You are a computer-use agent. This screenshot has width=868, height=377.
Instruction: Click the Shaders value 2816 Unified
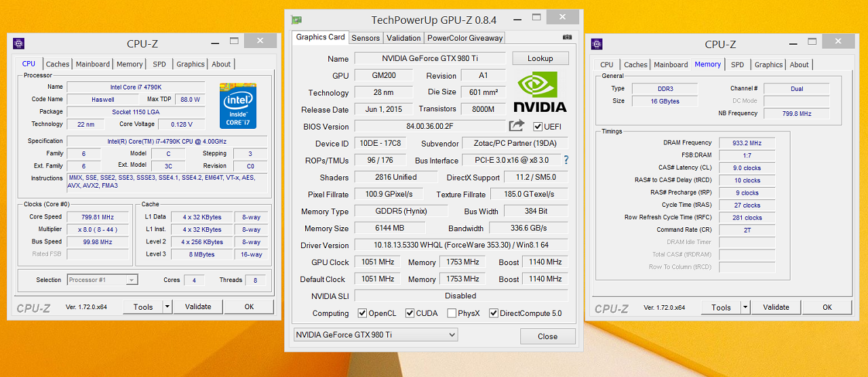click(395, 177)
